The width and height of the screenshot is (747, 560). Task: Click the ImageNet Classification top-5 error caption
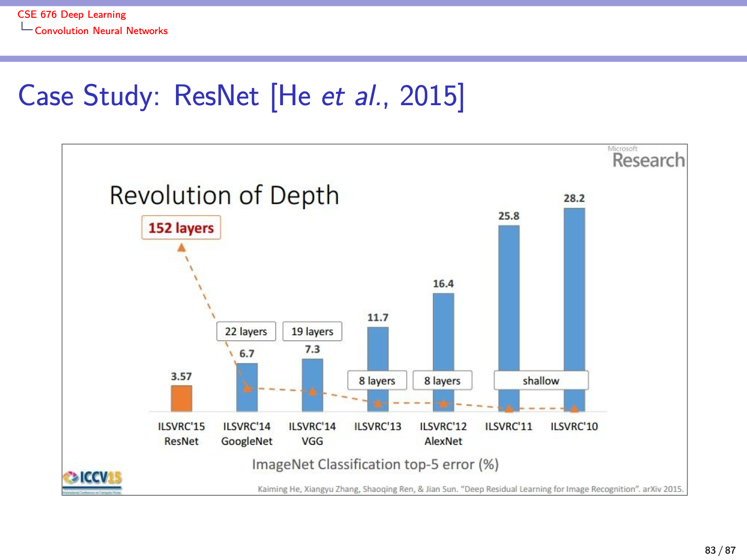point(375,465)
